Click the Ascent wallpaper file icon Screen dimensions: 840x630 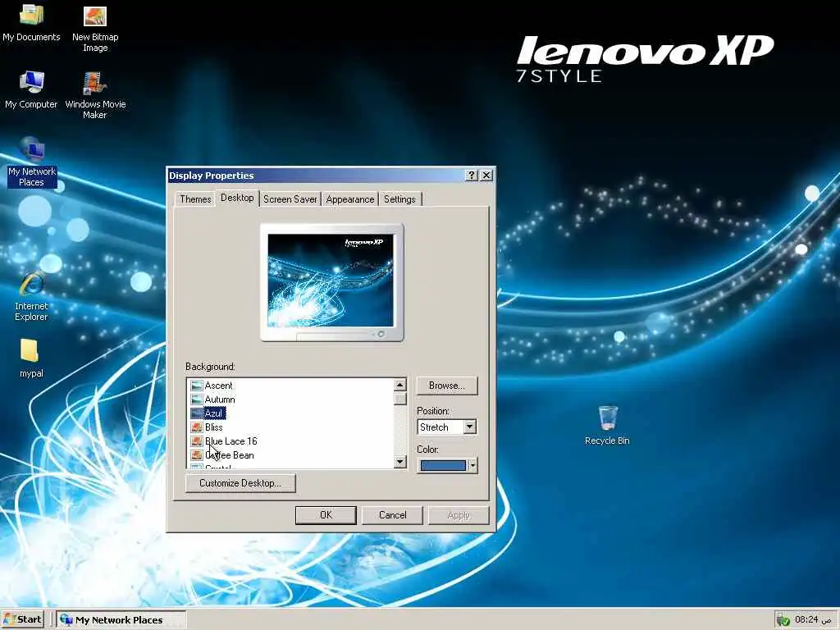click(197, 386)
